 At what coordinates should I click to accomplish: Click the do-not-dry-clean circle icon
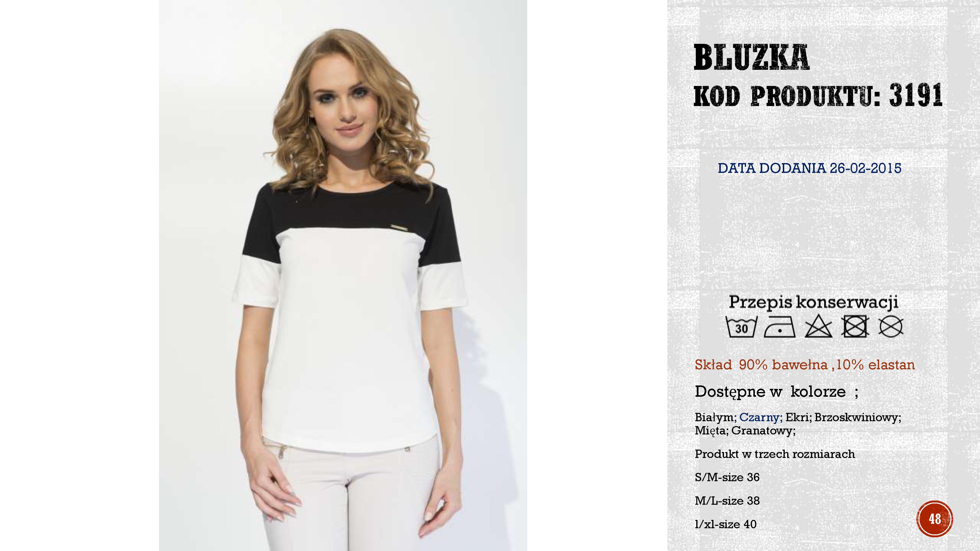(891, 327)
